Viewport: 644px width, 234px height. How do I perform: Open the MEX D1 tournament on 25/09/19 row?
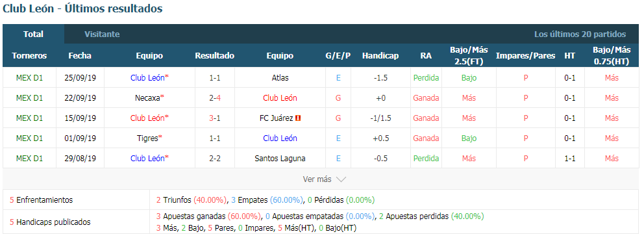(29, 78)
